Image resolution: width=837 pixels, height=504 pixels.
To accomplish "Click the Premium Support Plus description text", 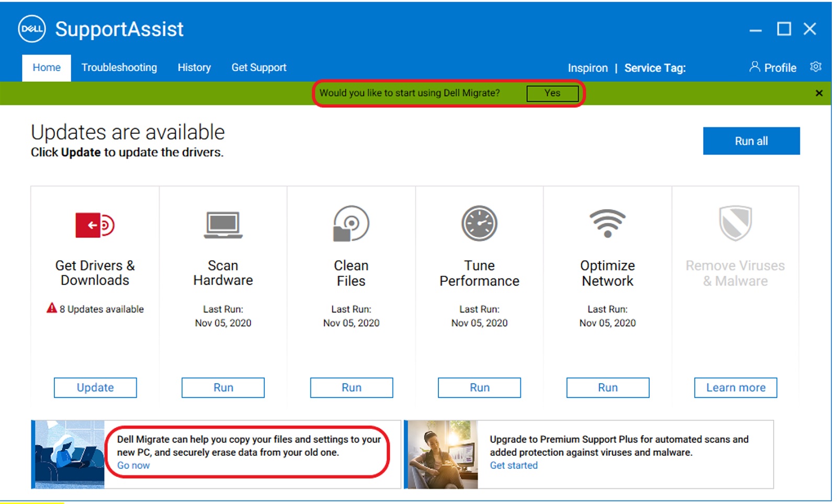I will tap(619, 446).
